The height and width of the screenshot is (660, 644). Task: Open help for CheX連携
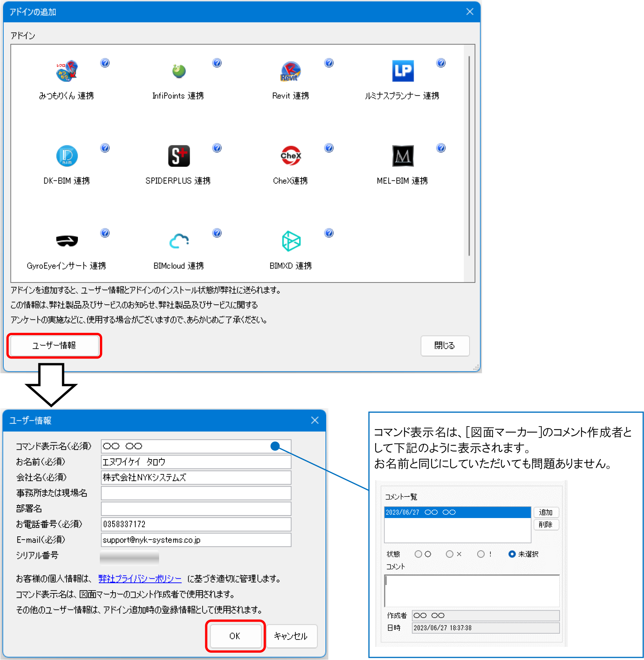[x=329, y=148]
